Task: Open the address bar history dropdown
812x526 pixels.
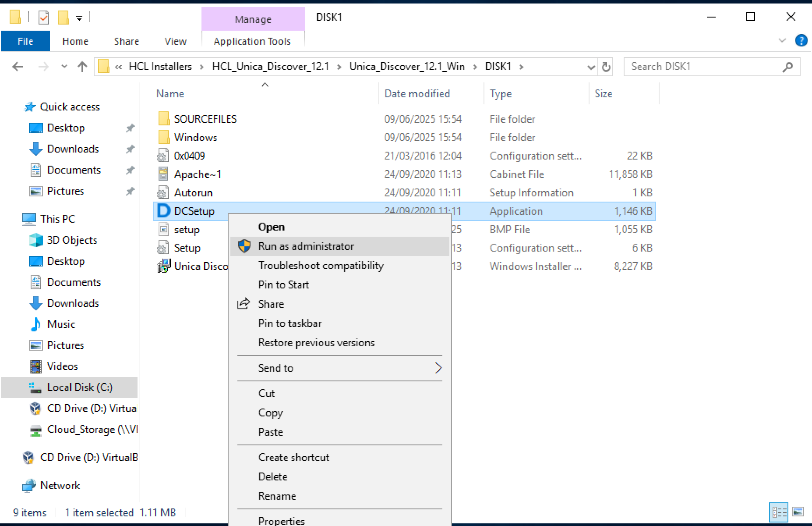Action: click(591, 67)
